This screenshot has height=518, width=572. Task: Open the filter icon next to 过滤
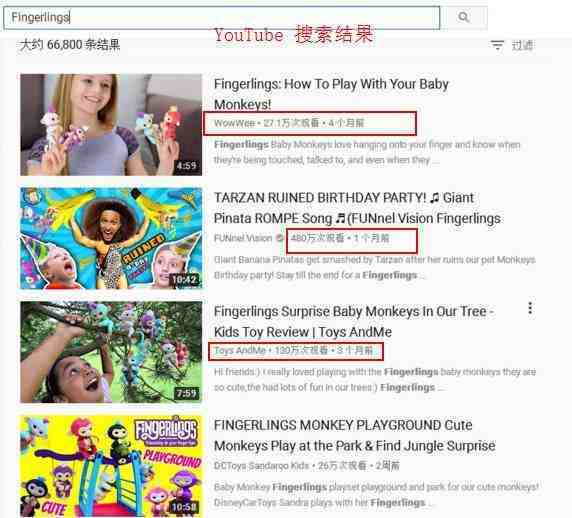click(497, 45)
